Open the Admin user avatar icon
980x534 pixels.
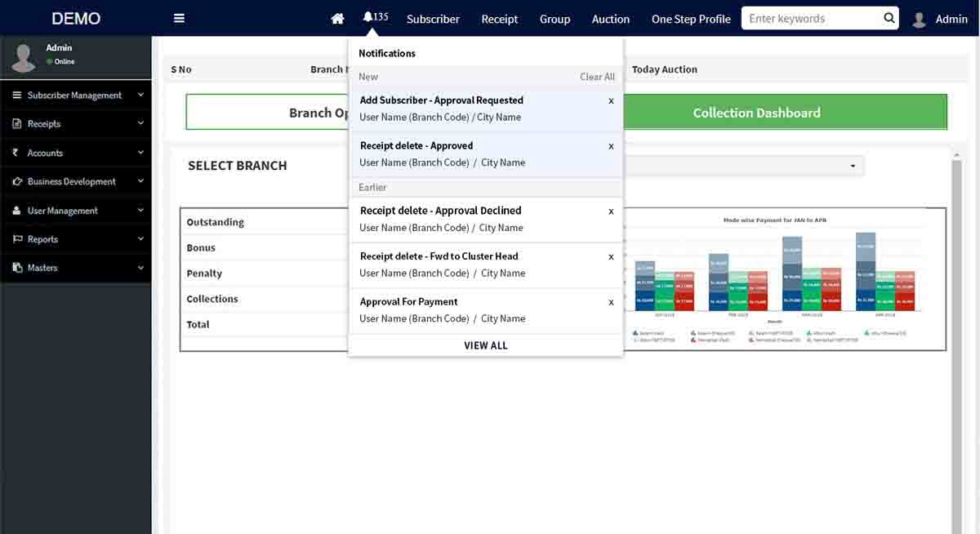pos(919,19)
